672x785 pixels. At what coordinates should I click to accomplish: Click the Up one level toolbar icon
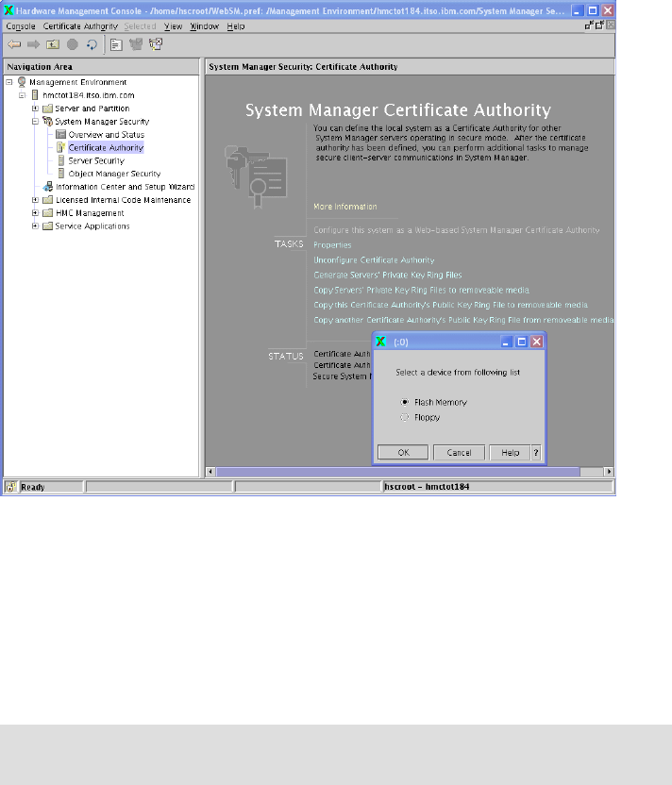[53, 44]
